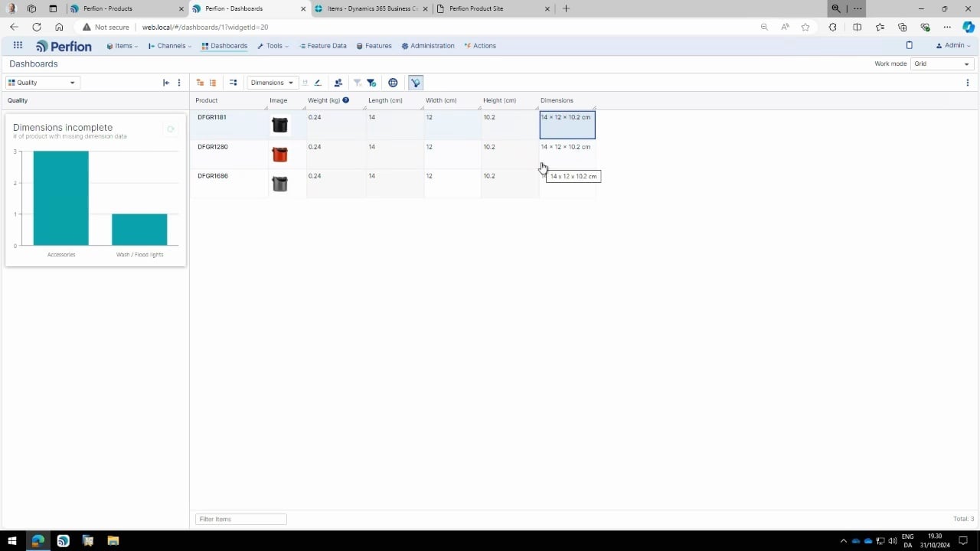Select the list view icon next to it

[x=213, y=82]
